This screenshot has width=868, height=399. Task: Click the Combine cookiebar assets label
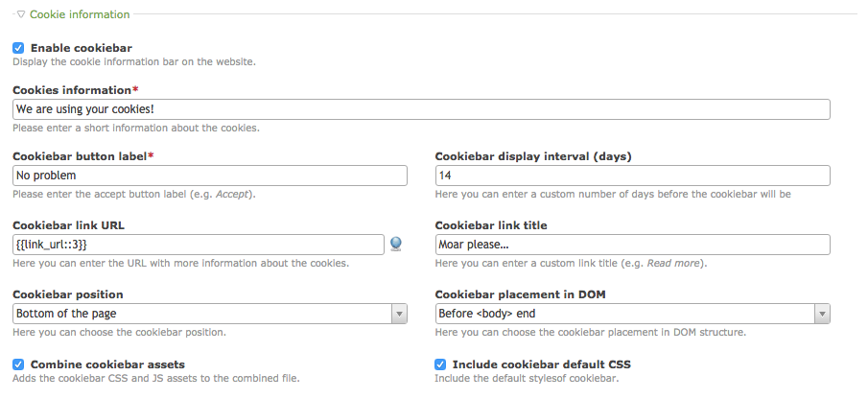tap(107, 364)
